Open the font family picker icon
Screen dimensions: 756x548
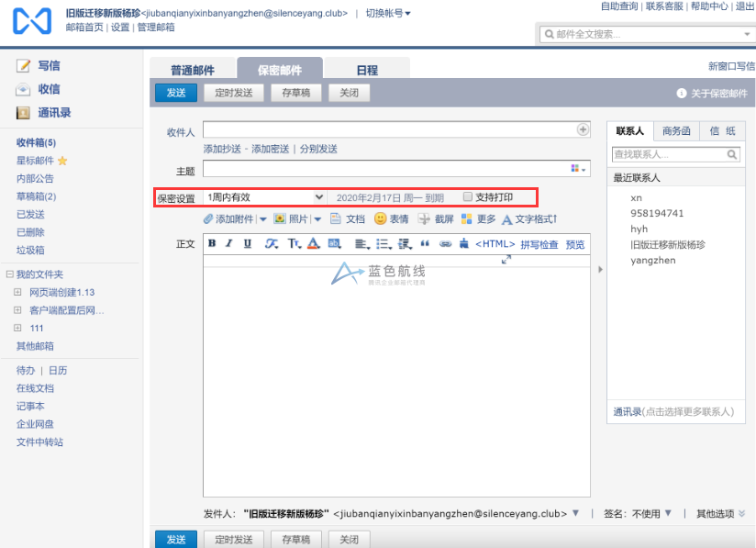pos(272,244)
